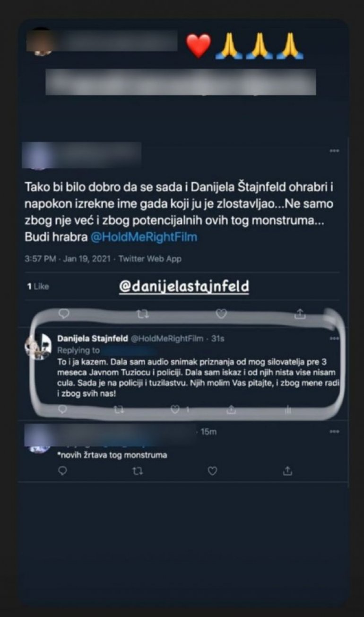Viewport: 364px width, 617px height.
Task: Share the main tweet posted Jan 19, 2021
Action: pos(300,313)
